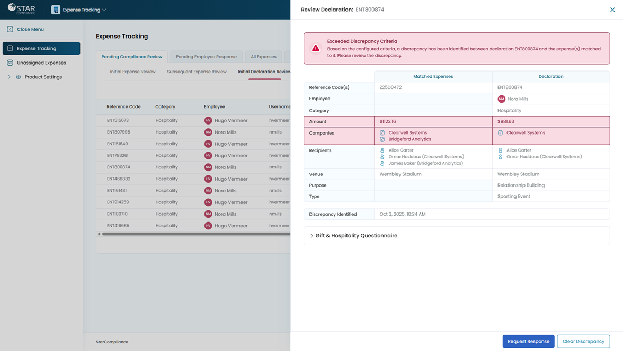Switch to Pending Employee Response tab
Image resolution: width=623 pixels, height=364 pixels.
(x=206, y=57)
